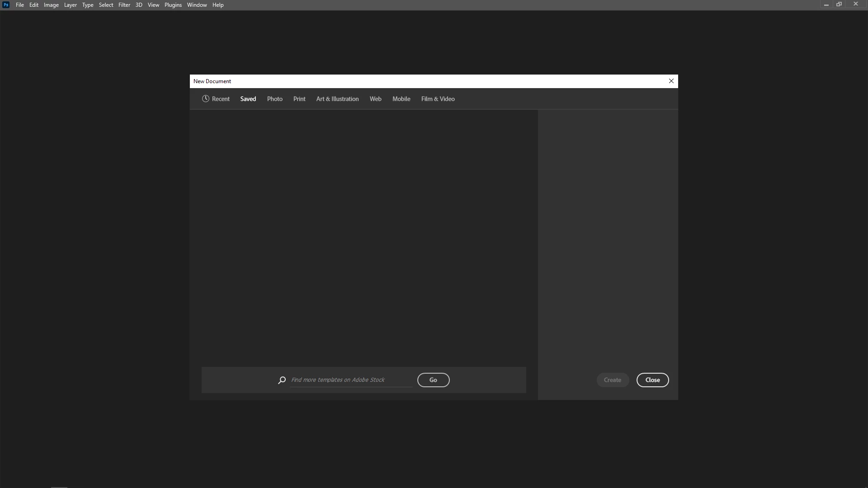Focus the Adobe Stock templates search field
This screenshot has width=868, height=488.
pyautogui.click(x=350, y=380)
